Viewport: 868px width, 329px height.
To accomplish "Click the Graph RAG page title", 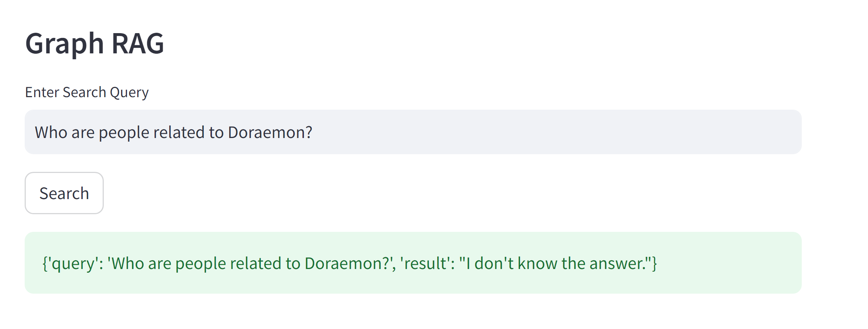I will tap(95, 44).
